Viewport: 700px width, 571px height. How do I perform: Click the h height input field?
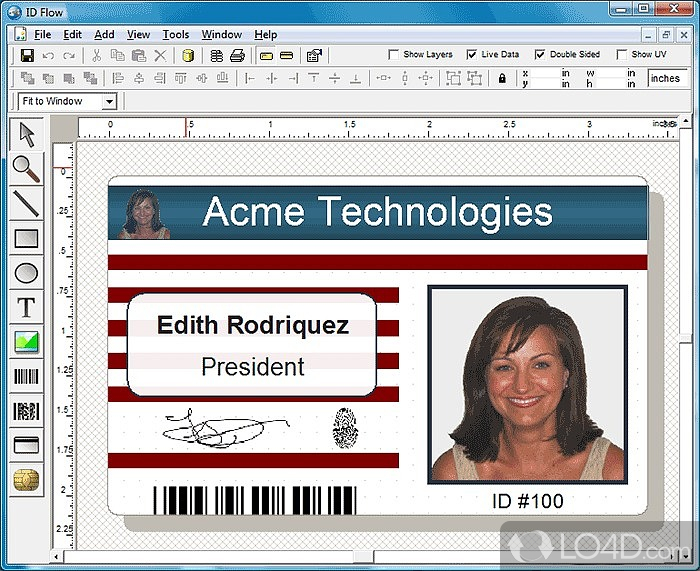tap(610, 83)
